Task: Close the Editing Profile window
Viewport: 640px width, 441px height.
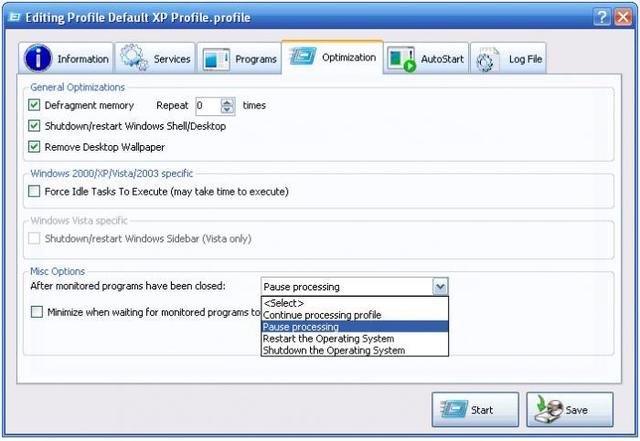Action: 623,17
